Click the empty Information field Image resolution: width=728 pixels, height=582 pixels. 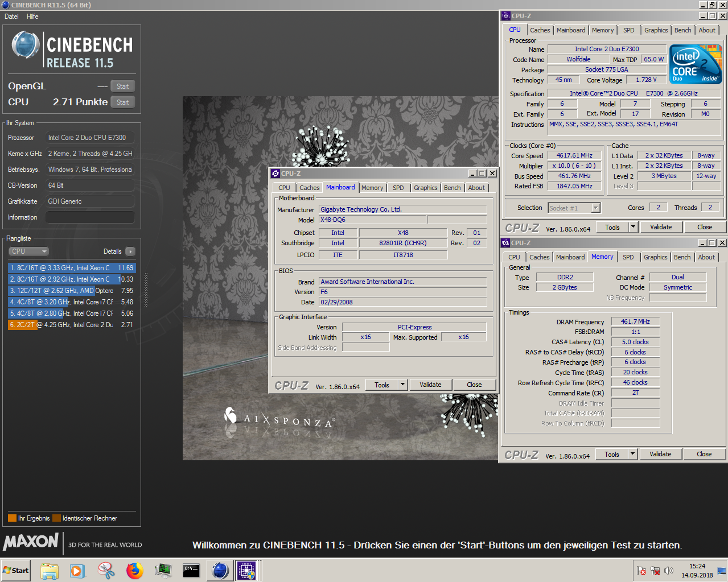90,217
